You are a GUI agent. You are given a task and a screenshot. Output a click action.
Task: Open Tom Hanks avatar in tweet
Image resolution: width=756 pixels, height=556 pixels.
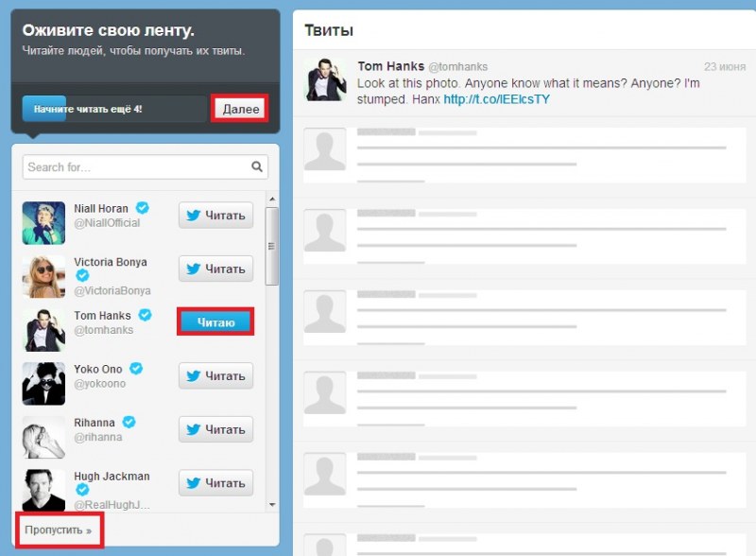pyautogui.click(x=325, y=79)
